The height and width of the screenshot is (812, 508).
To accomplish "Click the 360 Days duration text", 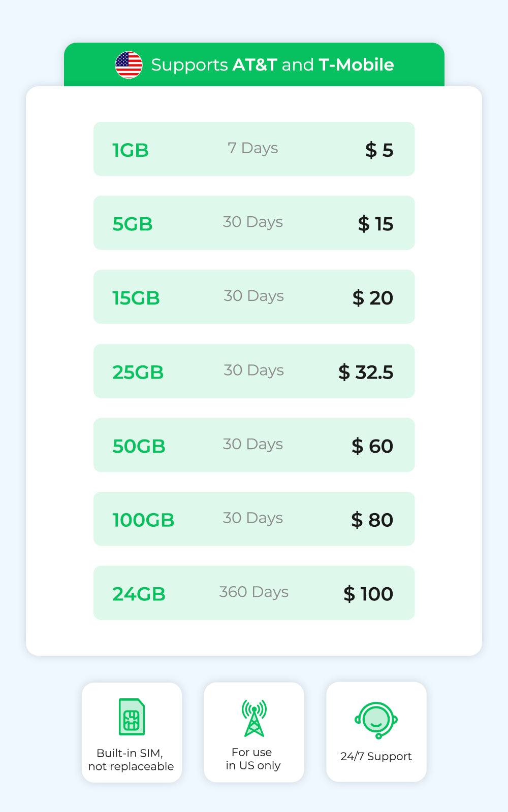I will [253, 592].
